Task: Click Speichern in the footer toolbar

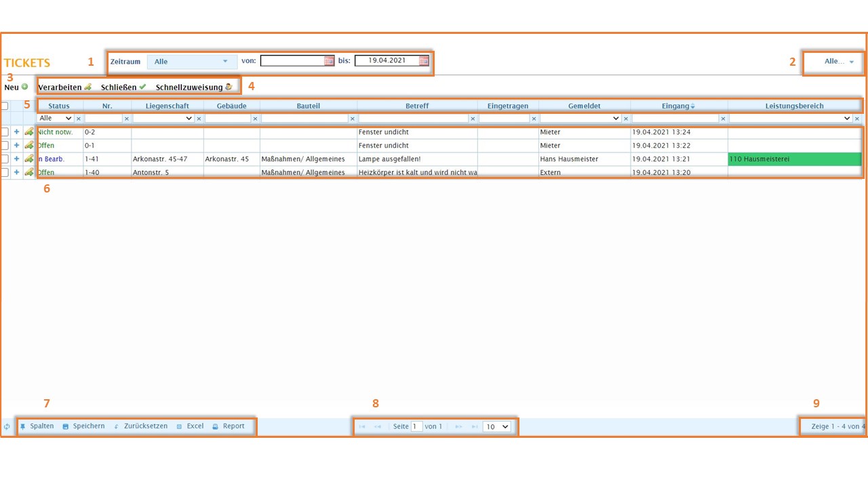Action: (x=84, y=426)
